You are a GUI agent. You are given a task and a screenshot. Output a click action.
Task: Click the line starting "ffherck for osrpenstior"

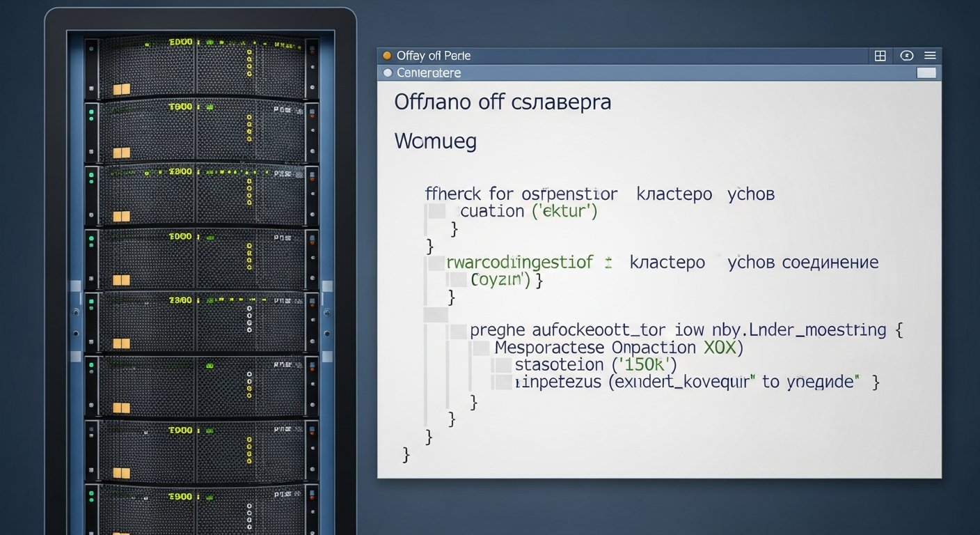[x=600, y=194]
